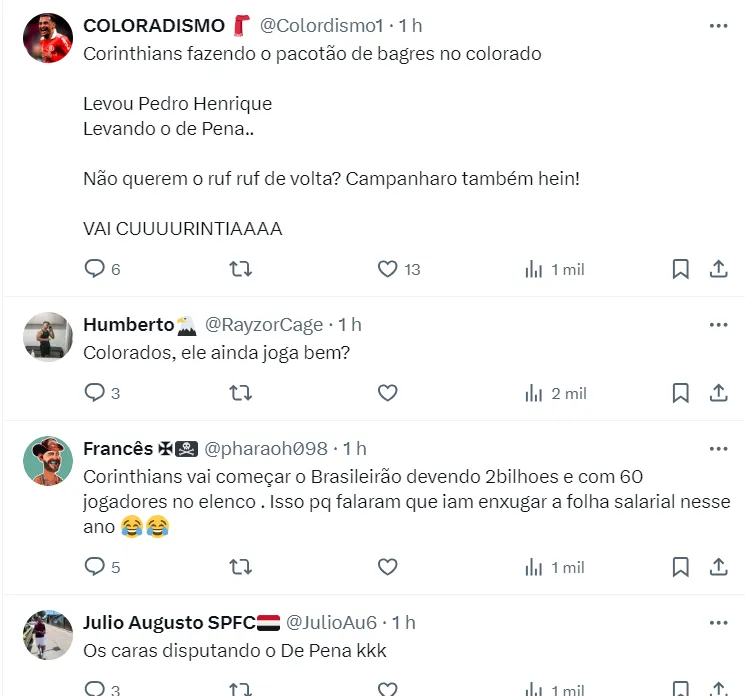Open @RayzorCage profile handle
This screenshot has height=696, width=745.
click(264, 325)
